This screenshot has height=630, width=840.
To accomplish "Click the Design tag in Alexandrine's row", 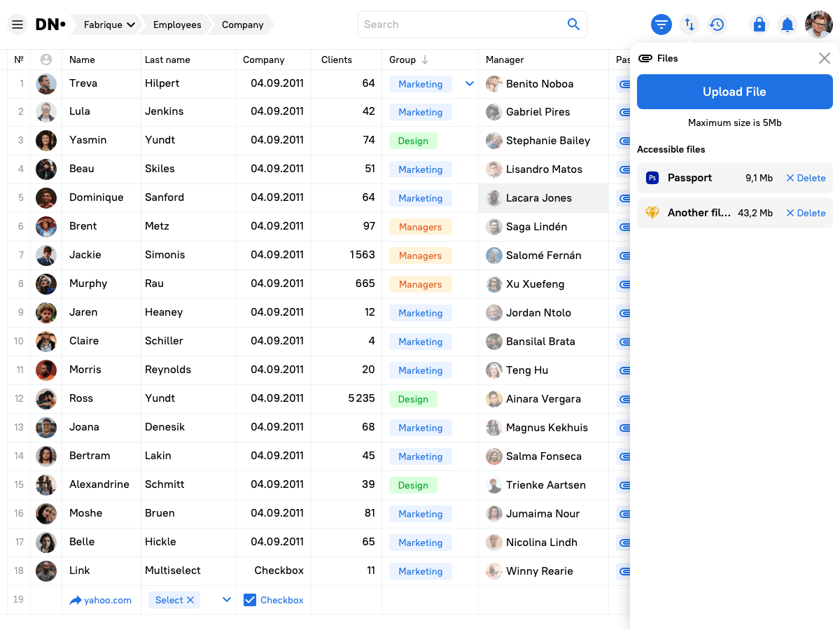I will [413, 485].
